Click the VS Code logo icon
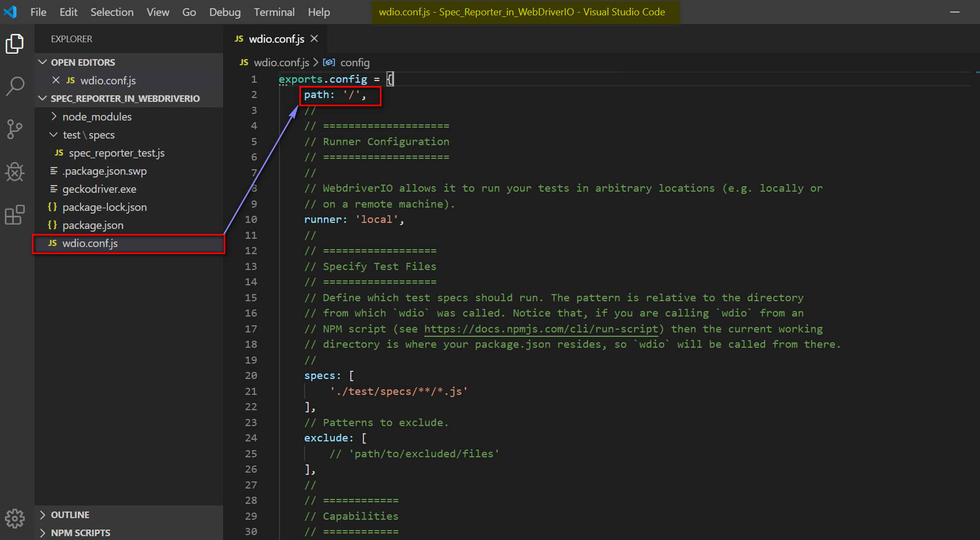 10,12
